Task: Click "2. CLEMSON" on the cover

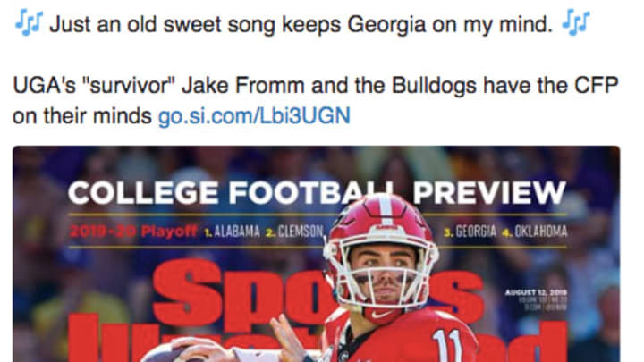Action: 294,232
